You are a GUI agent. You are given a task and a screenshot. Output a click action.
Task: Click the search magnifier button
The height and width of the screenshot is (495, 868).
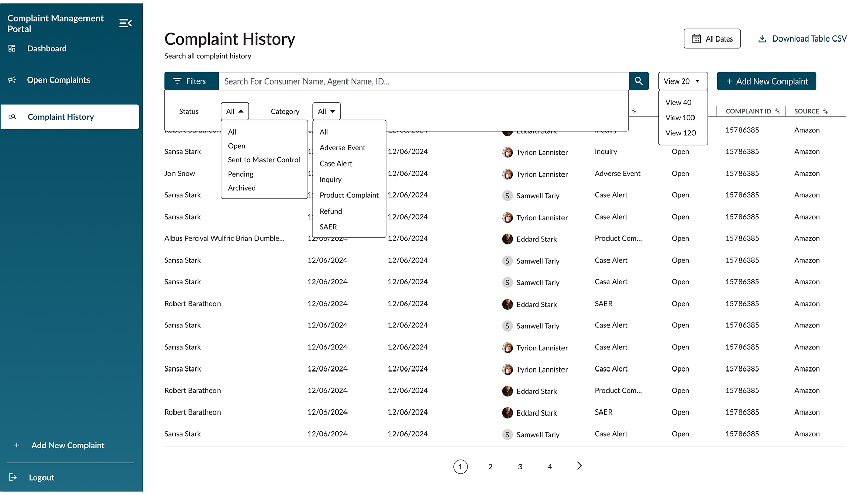click(639, 81)
